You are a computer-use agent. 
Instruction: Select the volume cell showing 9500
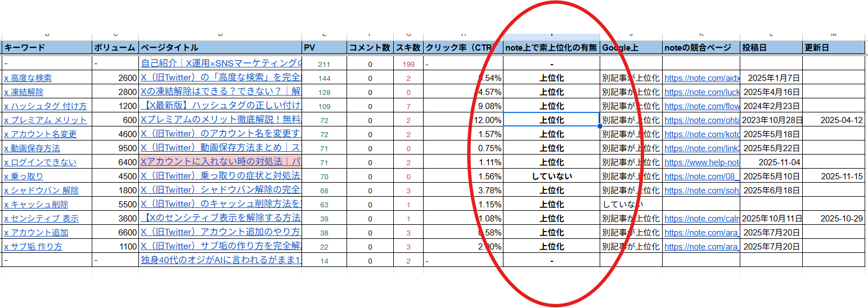point(115,148)
